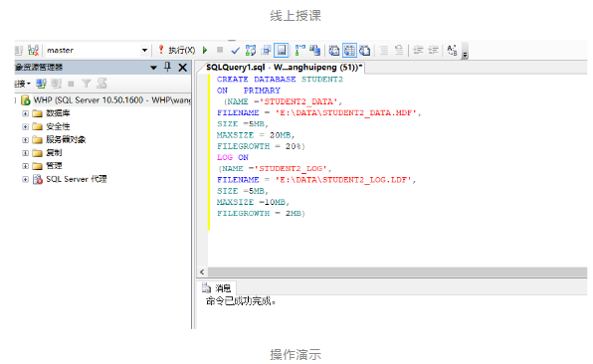Click the disconnect database icon beside master
Viewport: 593px width, 364px height.
(x=33, y=51)
